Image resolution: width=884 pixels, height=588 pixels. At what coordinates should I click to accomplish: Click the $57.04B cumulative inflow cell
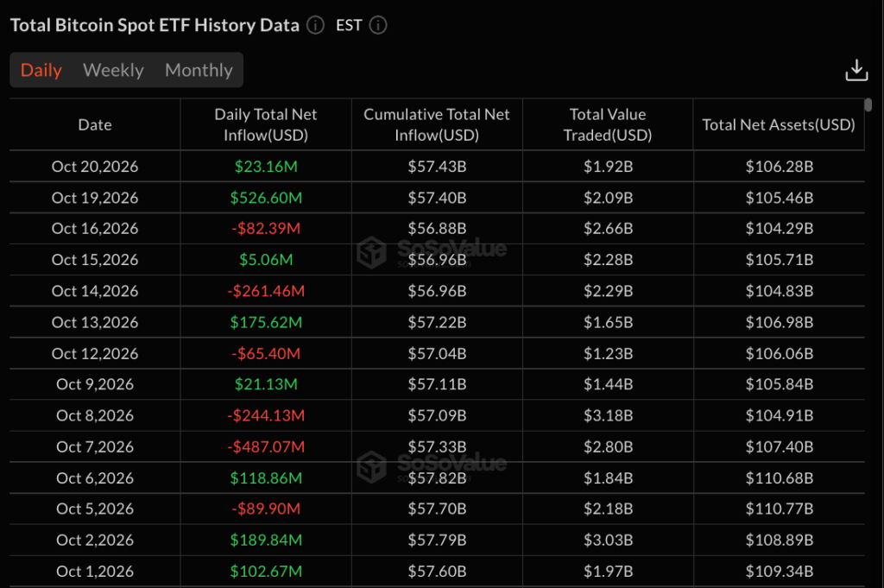coord(437,353)
